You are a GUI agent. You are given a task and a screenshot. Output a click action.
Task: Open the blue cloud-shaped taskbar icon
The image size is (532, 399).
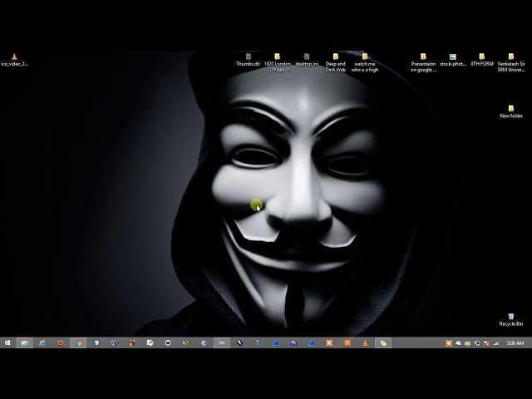point(293,343)
